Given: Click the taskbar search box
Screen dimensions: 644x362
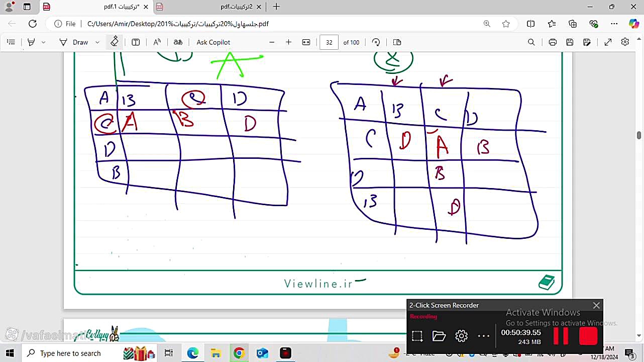Looking at the screenshot, I should [x=70, y=353].
